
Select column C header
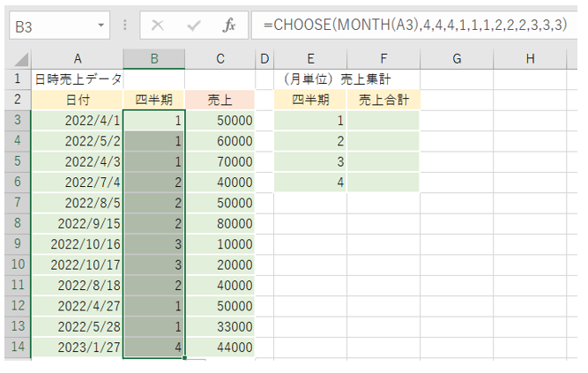click(220, 59)
